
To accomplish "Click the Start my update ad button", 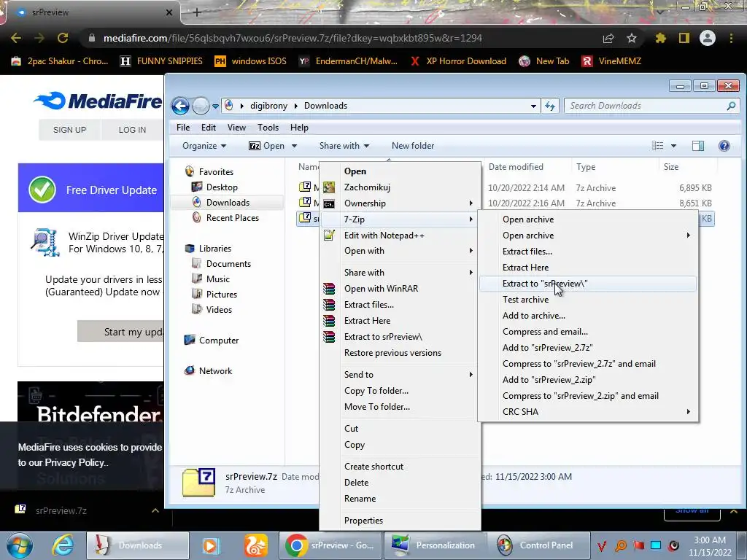I will pyautogui.click(x=121, y=332).
